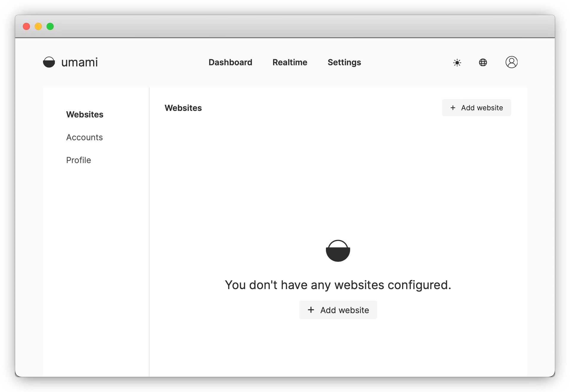This screenshot has width=570, height=392.
Task: Click the plus icon in center Add website
Action: coord(311,310)
